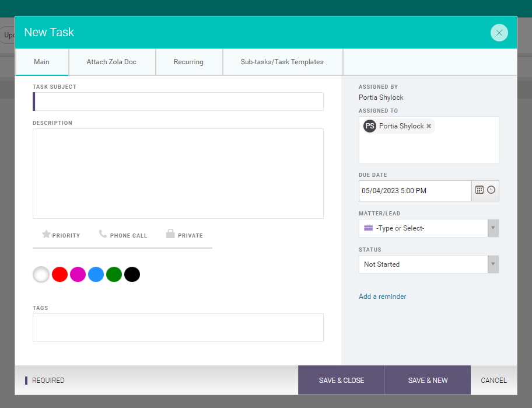Pick the blue color swatch
The image size is (532, 408).
point(96,274)
